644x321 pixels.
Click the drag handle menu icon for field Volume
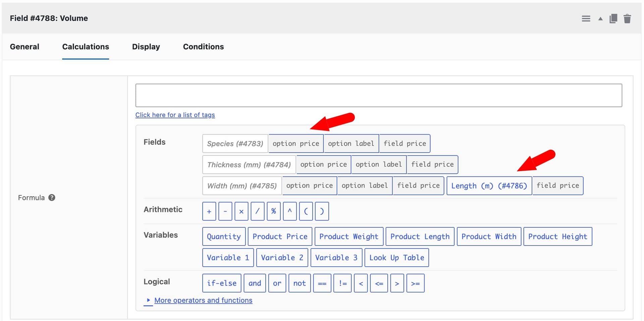586,19
